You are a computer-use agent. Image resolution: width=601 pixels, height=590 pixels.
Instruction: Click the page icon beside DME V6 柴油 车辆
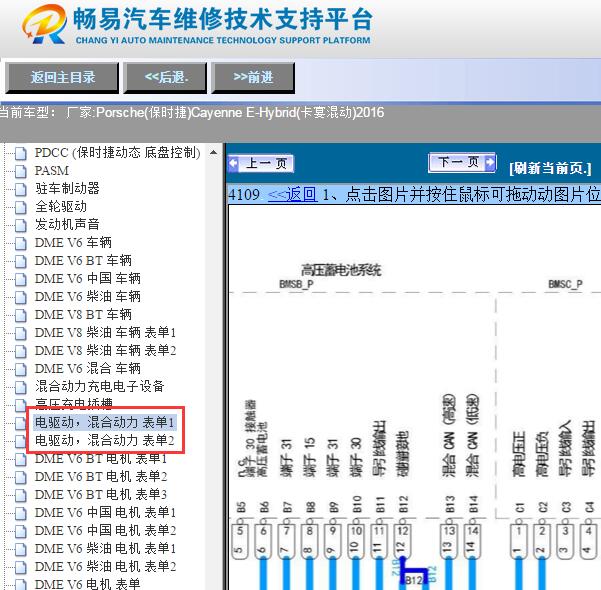coord(21,298)
